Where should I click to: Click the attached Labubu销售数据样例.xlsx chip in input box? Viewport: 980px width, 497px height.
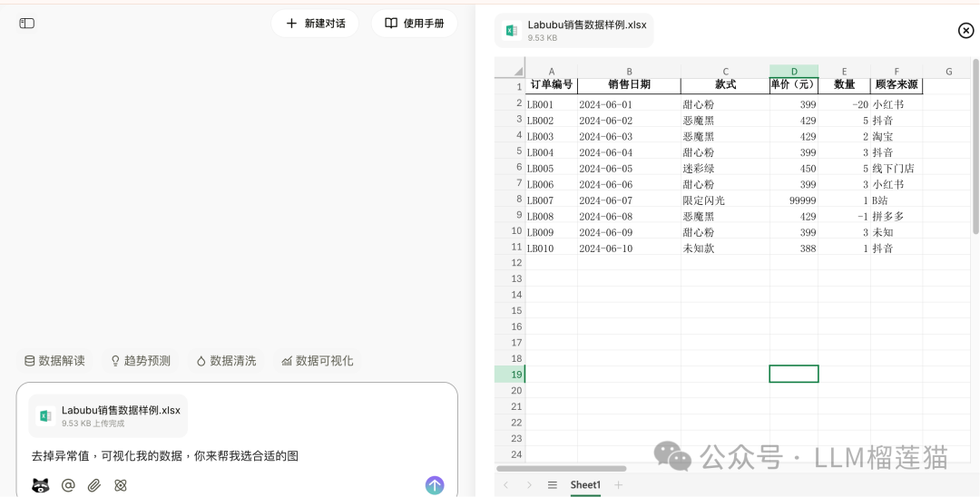click(x=108, y=416)
